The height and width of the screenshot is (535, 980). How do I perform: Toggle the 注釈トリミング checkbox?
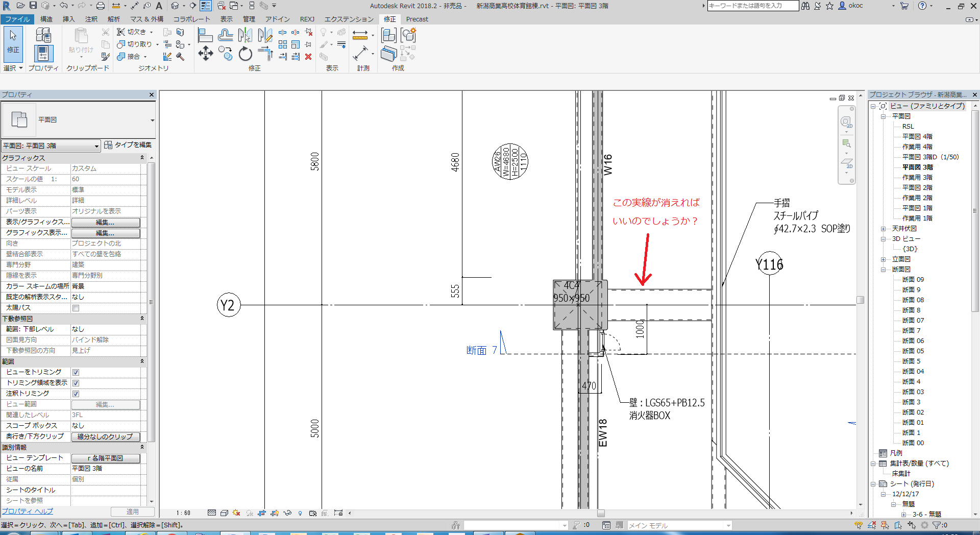point(76,394)
